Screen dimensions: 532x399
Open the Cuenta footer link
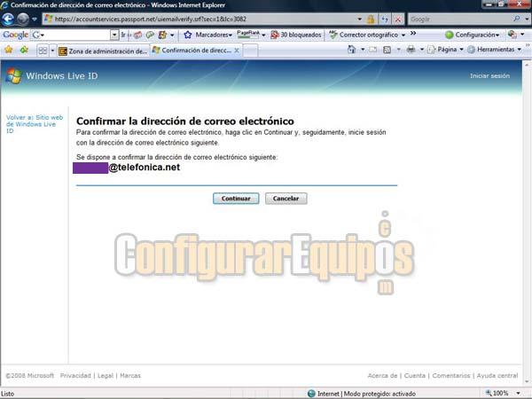pyautogui.click(x=415, y=376)
